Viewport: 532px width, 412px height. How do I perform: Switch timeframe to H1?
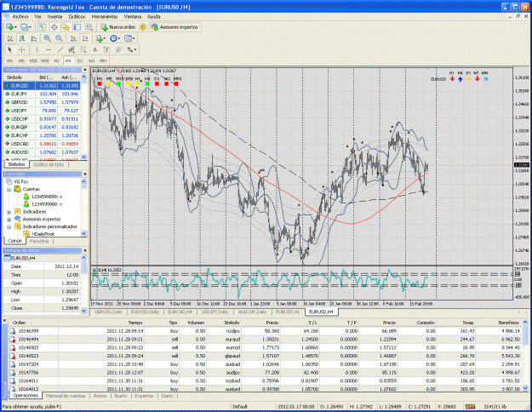click(57, 60)
